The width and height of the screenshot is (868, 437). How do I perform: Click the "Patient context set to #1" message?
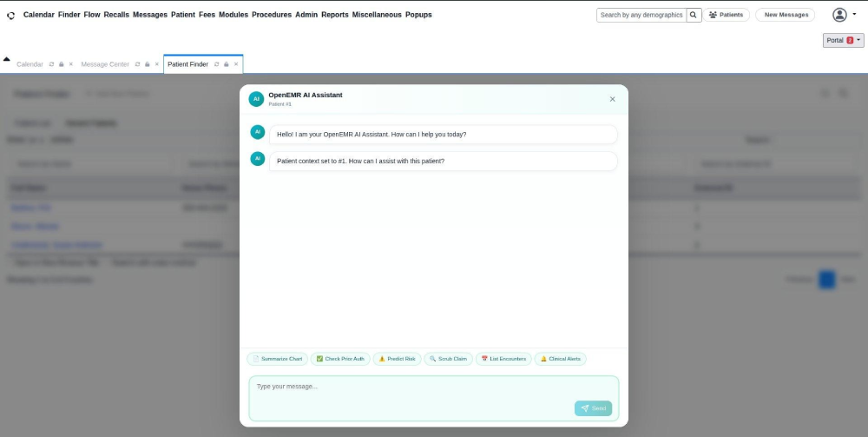(444, 162)
